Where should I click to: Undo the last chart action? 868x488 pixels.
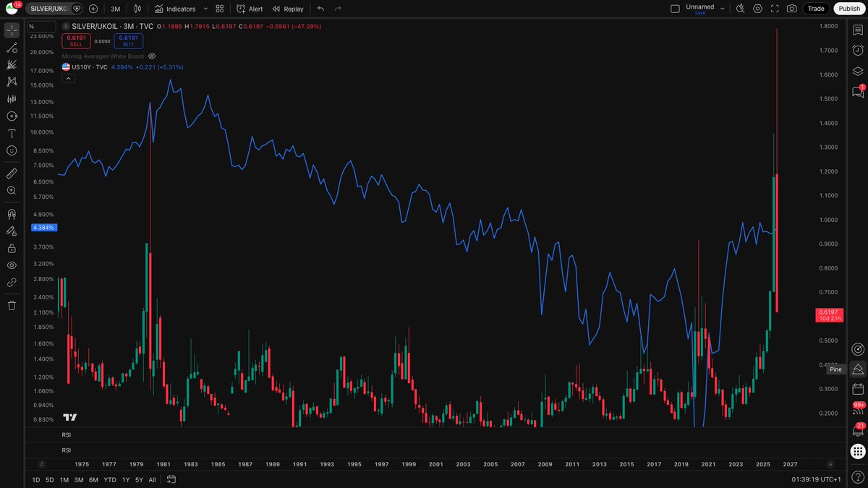point(320,9)
